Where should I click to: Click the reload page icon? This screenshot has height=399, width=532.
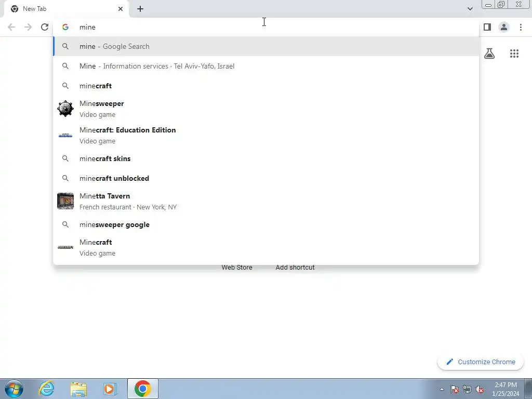pos(45,27)
